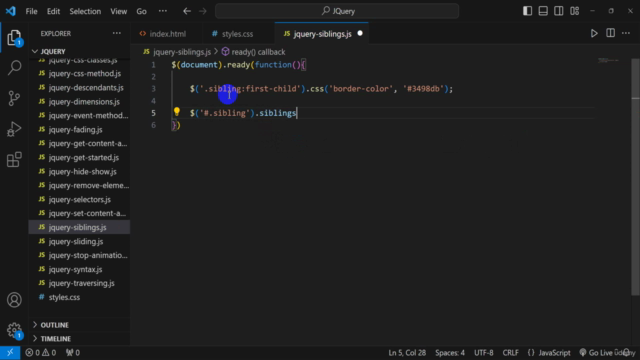
Task: Change indentation via Spaces: 4
Action: tap(450, 353)
